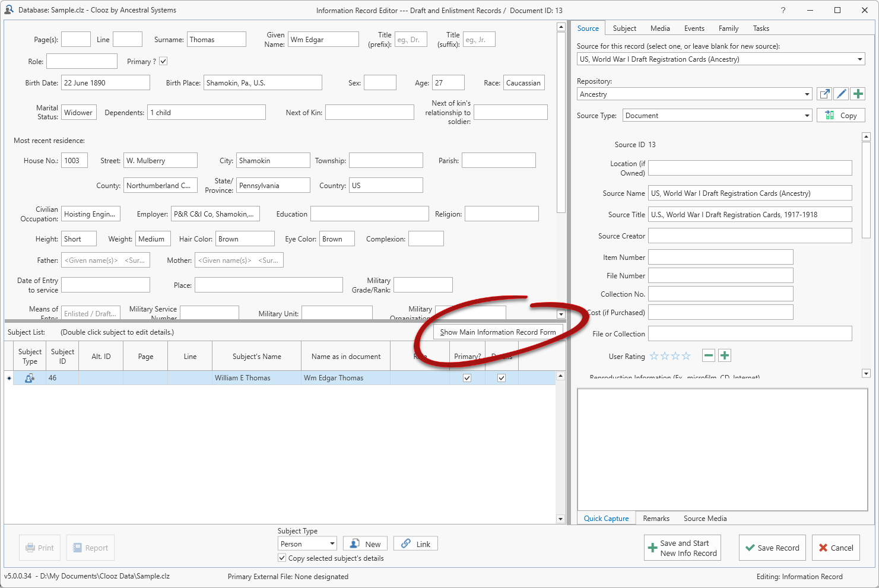The width and height of the screenshot is (879, 588).
Task: Click the Copy source button
Action: point(840,116)
